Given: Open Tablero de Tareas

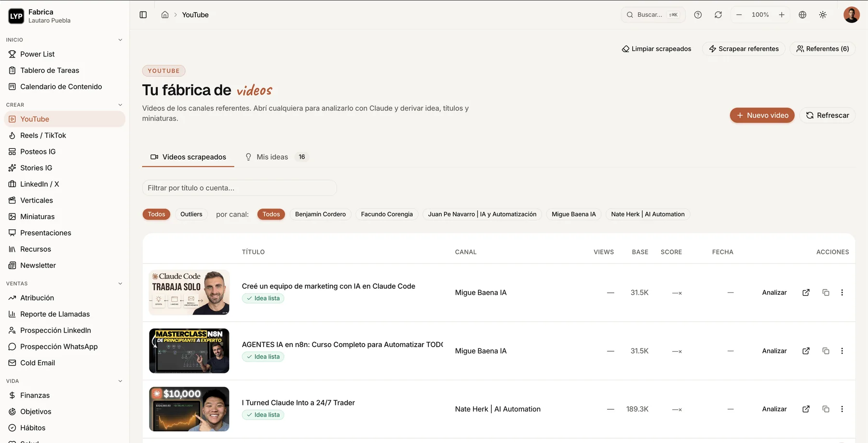Looking at the screenshot, I should 65,70.
